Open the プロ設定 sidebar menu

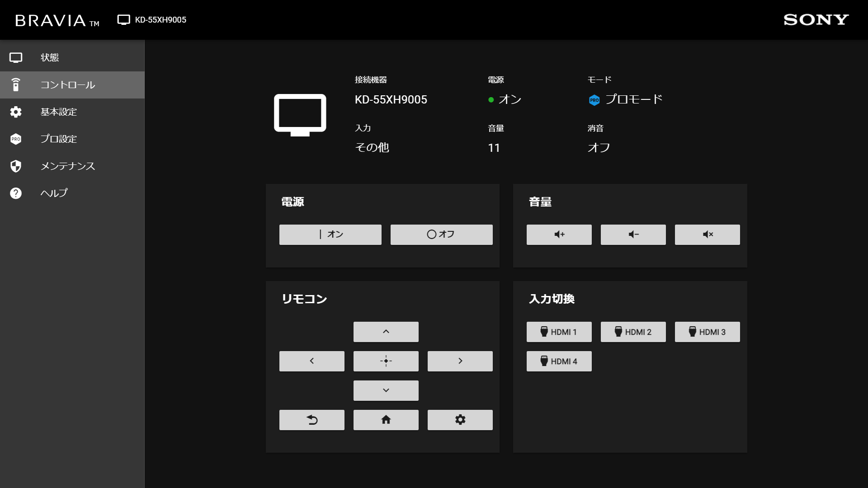pyautogui.click(x=59, y=139)
